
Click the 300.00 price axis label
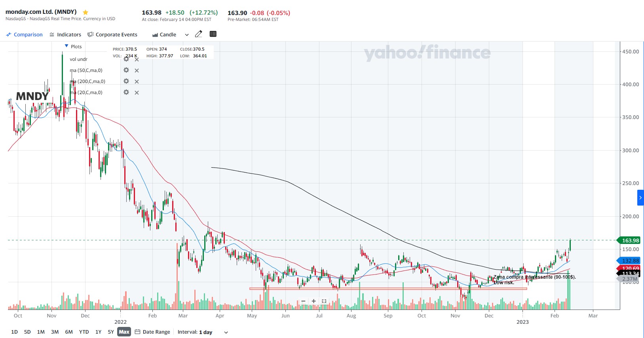631,150
